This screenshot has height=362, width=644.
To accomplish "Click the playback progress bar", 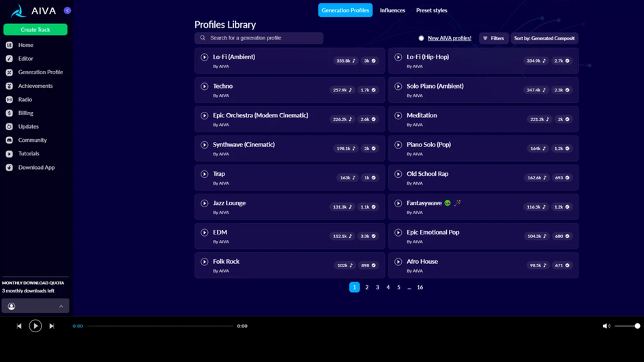I will coord(160,326).
